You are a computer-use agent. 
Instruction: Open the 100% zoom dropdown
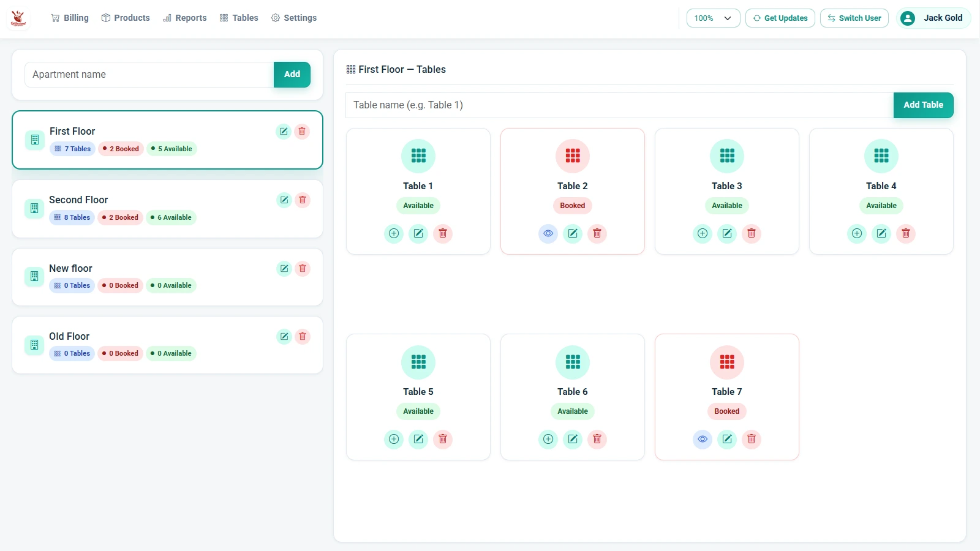[x=714, y=18]
